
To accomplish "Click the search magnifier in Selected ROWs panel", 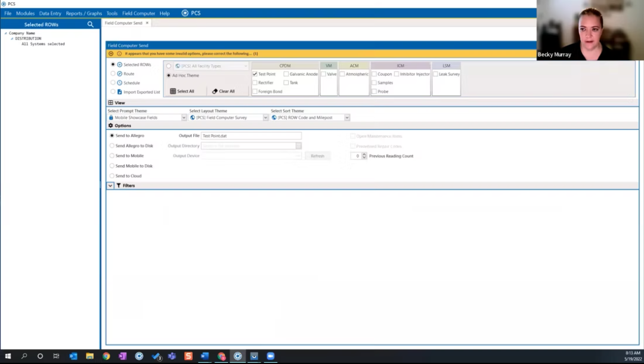I will [x=90, y=24].
